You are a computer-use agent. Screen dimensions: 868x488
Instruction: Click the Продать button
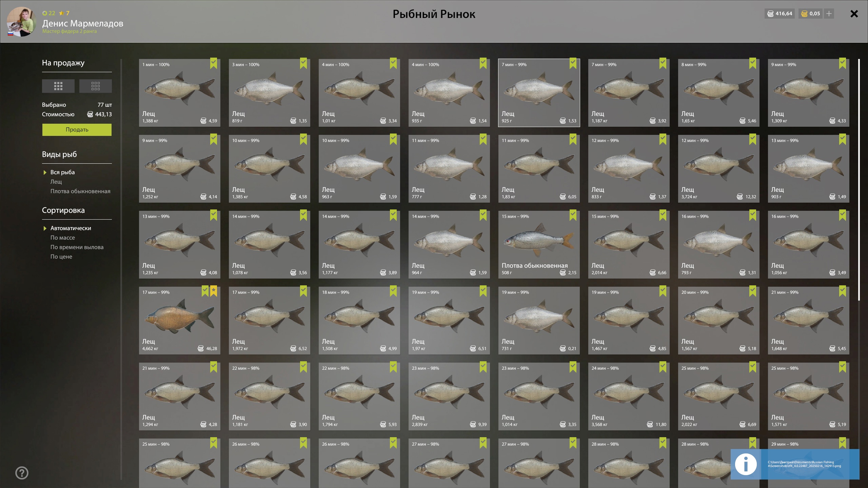(x=77, y=130)
